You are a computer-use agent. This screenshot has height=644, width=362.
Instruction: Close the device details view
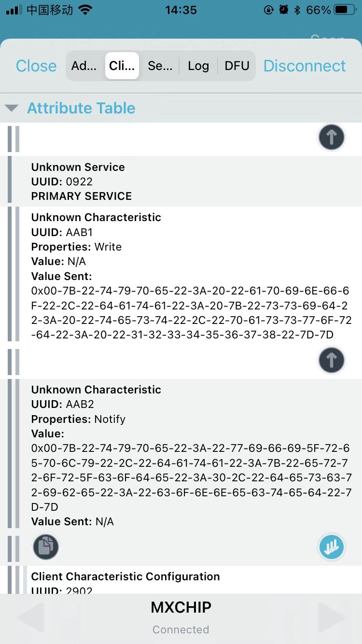[36, 66]
